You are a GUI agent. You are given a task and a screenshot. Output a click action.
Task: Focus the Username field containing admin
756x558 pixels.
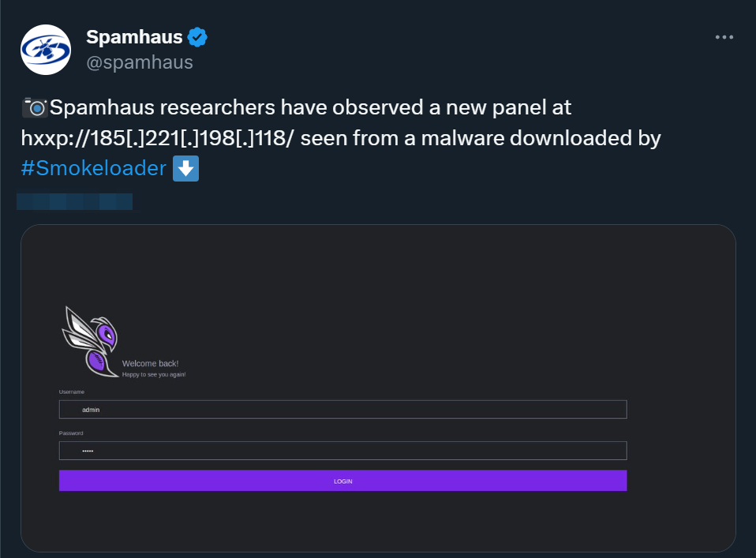342,410
